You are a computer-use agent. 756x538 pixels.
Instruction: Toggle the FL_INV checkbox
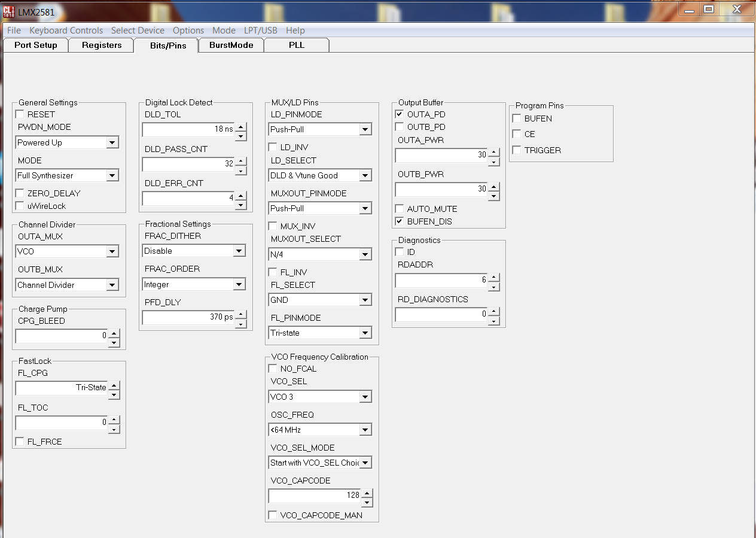tap(273, 272)
